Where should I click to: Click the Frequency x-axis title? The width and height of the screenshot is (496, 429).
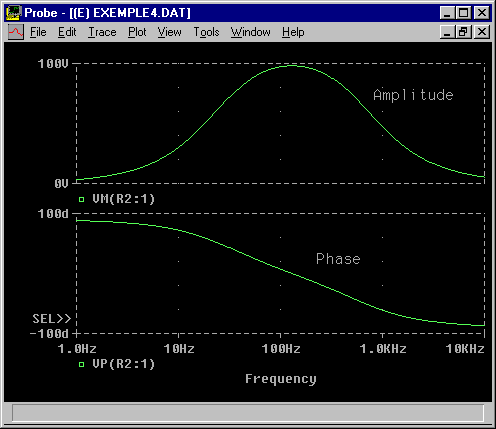[x=281, y=379]
